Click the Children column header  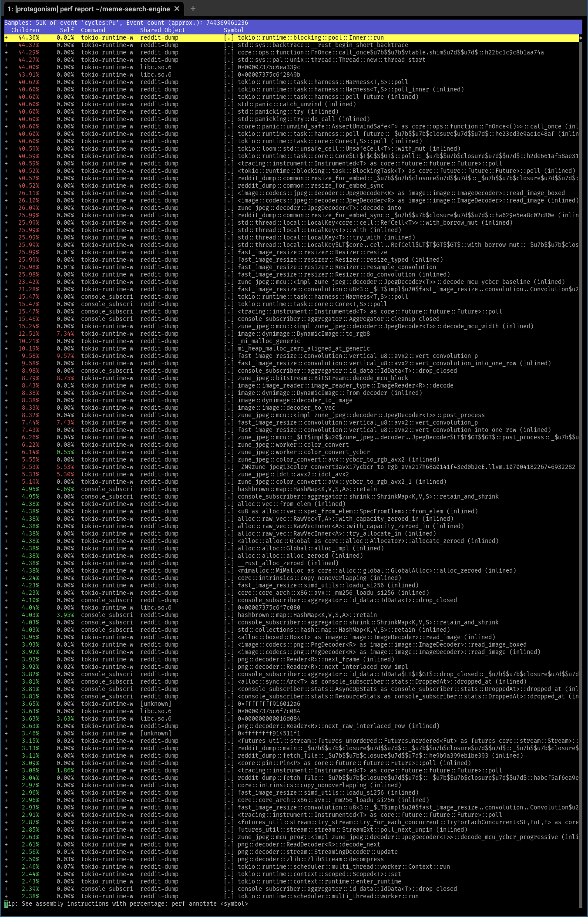(x=25, y=30)
